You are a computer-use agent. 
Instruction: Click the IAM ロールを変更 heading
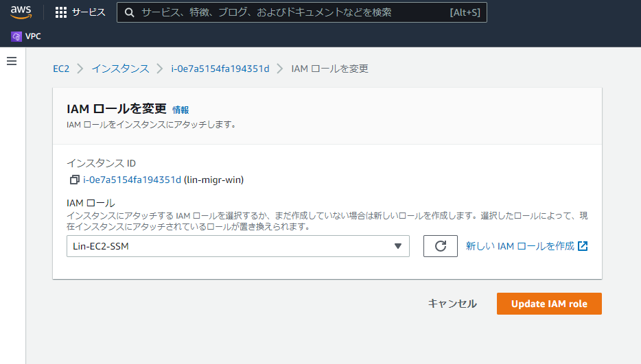[117, 109]
